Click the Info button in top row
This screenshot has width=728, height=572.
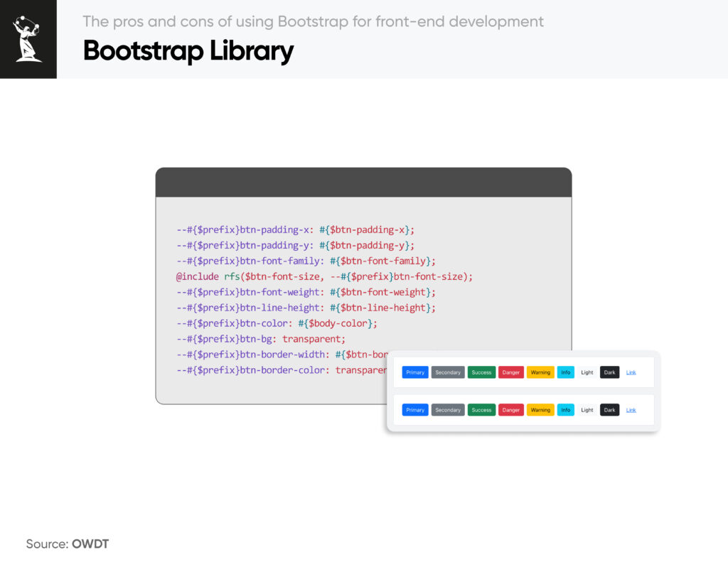click(566, 372)
